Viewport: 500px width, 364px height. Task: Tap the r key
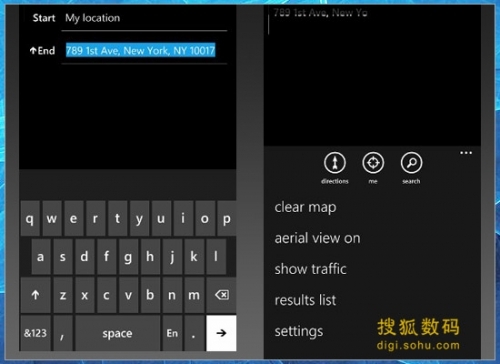coord(95,218)
